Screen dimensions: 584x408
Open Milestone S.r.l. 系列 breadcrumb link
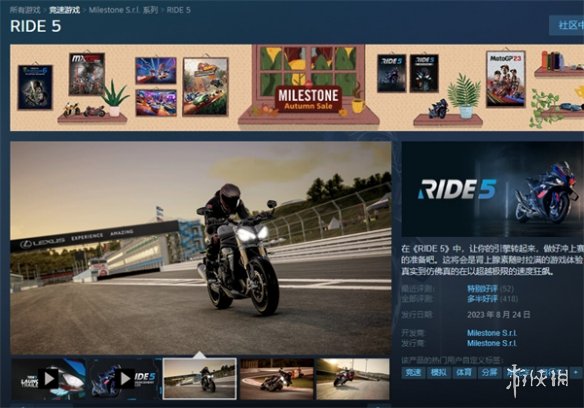[123, 10]
